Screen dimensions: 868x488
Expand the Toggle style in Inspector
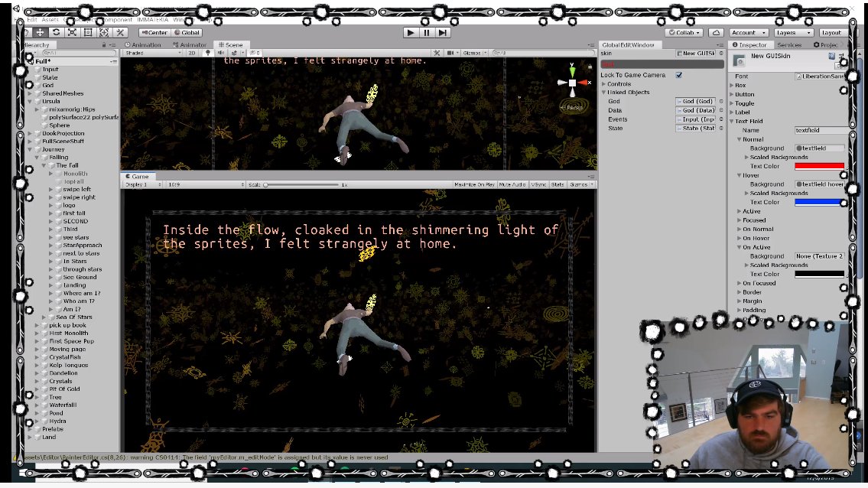pos(732,103)
